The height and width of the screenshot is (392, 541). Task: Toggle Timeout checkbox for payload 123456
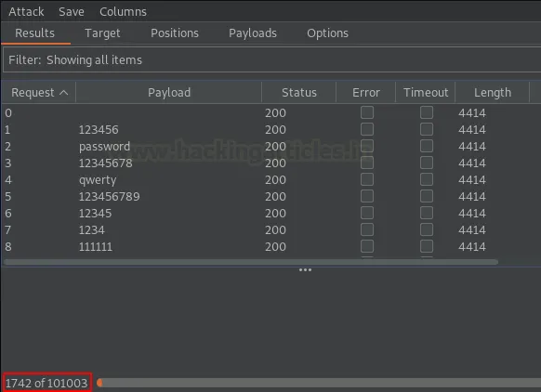(427, 129)
